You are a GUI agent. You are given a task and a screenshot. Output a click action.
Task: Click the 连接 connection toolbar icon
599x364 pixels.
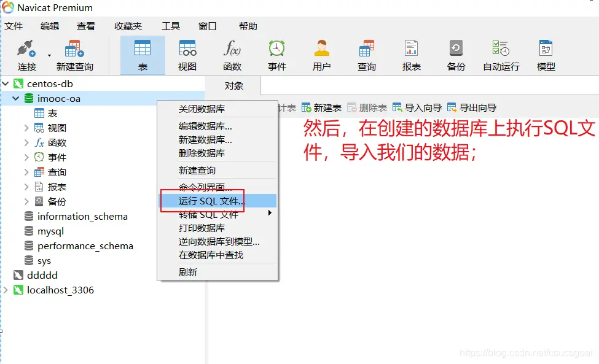click(x=26, y=56)
